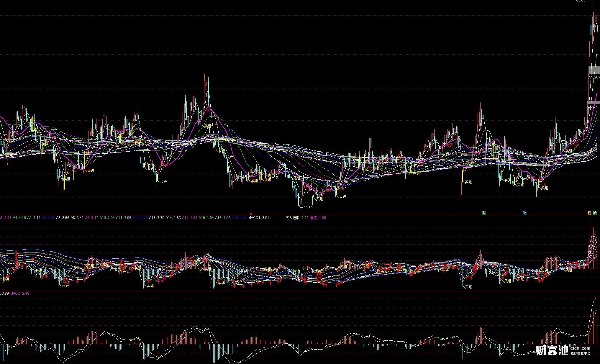Click the A7: 3.99 parameter label

coord(63,218)
